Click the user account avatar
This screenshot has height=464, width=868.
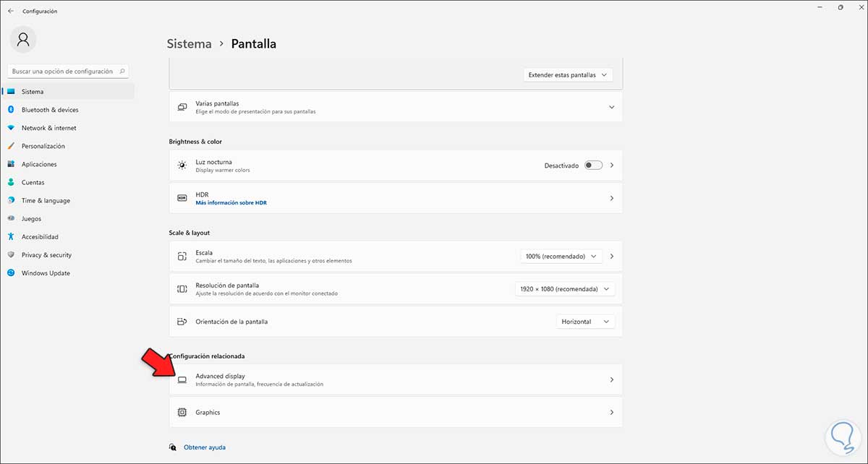click(x=23, y=39)
